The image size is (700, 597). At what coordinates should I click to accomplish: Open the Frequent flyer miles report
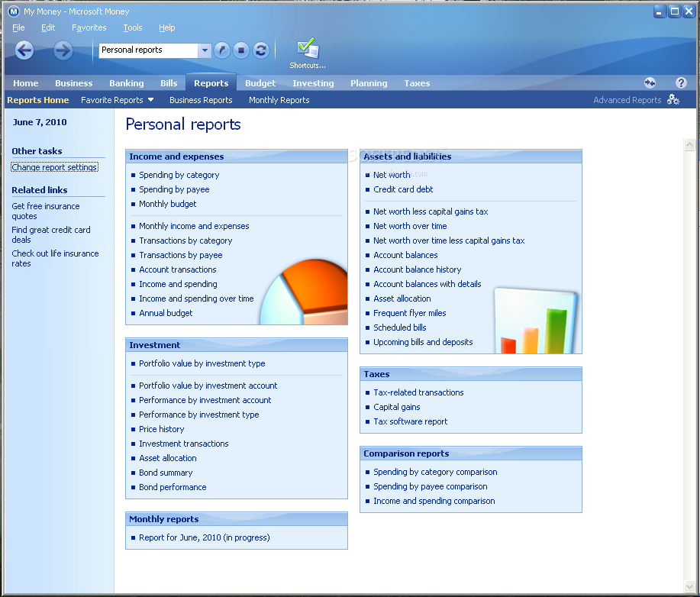pyautogui.click(x=409, y=313)
